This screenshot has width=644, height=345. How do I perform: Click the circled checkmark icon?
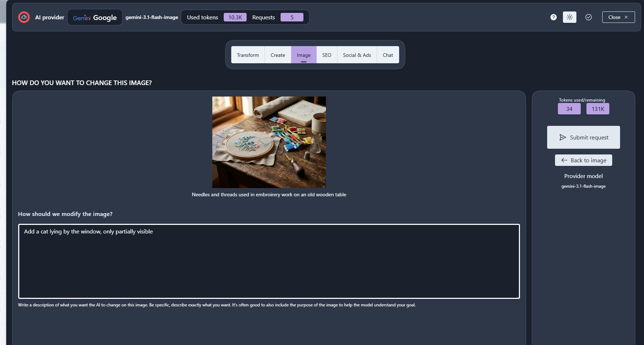tap(589, 17)
